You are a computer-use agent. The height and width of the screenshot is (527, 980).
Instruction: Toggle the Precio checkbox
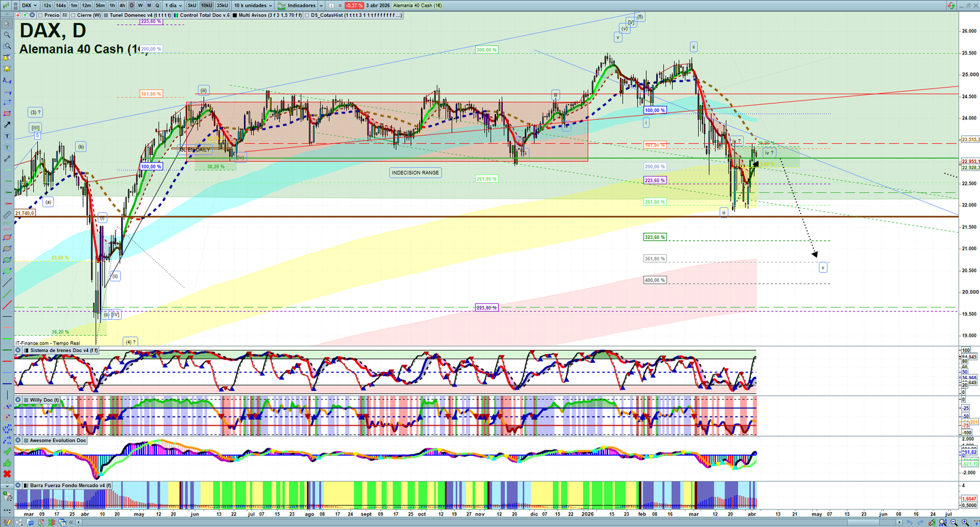point(41,15)
